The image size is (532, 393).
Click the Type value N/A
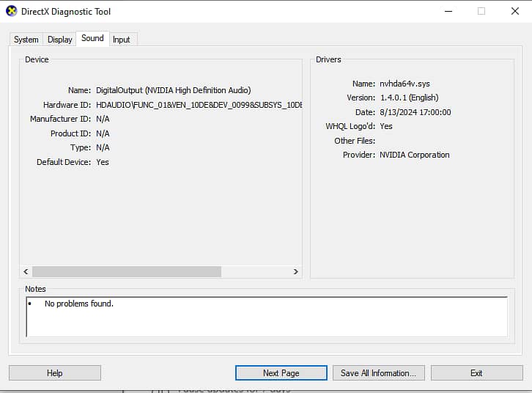coord(103,147)
